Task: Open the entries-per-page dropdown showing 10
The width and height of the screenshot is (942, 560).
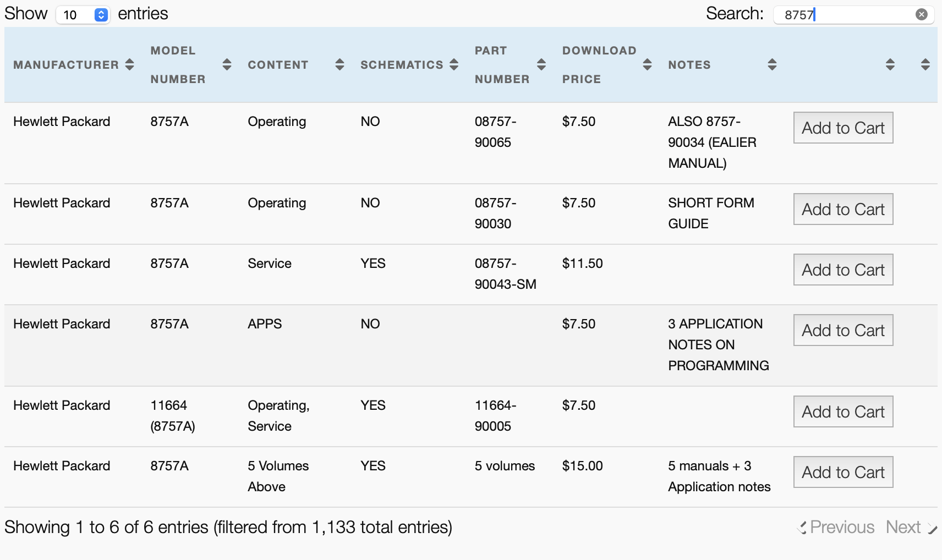Action: 83,15
